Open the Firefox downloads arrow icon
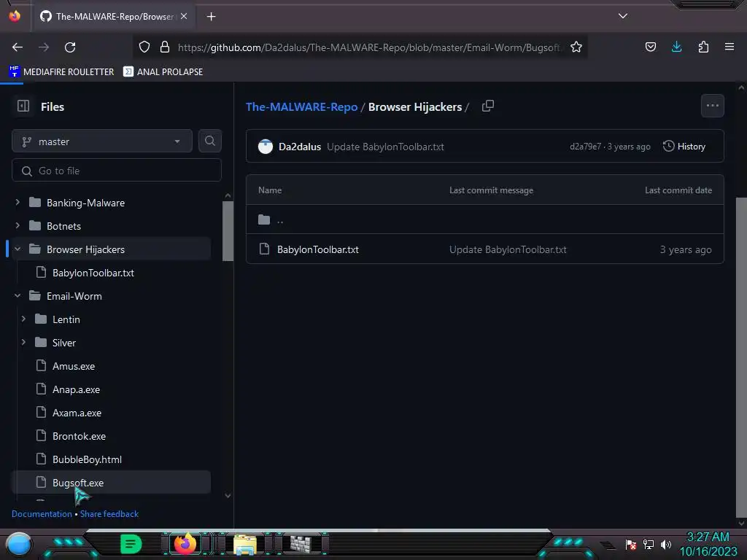 pyautogui.click(x=676, y=47)
